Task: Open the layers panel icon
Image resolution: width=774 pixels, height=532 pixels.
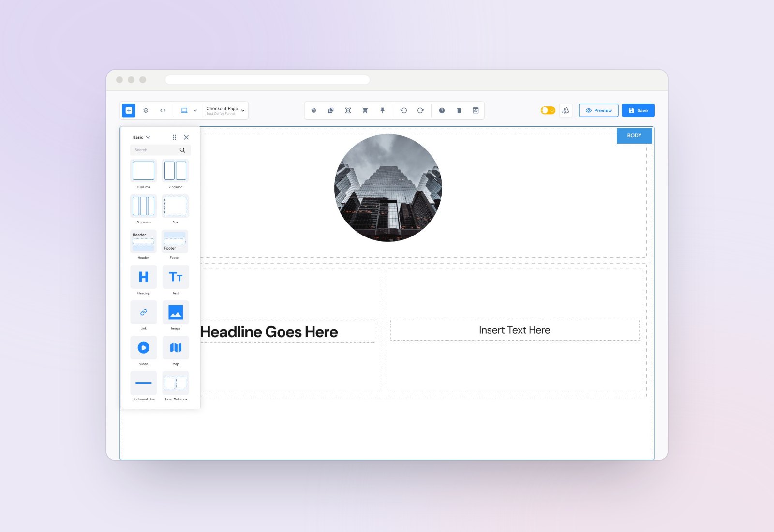Action: pos(146,110)
